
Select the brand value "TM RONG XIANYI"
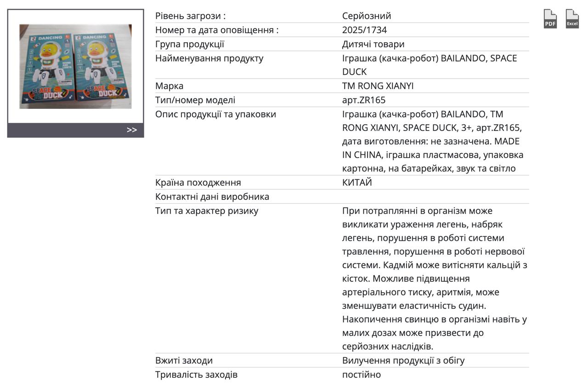coord(378,86)
